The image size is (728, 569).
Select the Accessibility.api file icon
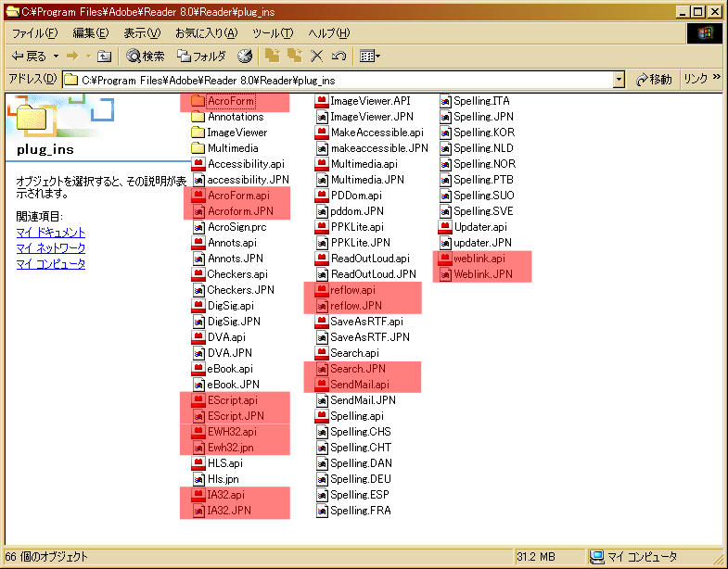pyautogui.click(x=198, y=164)
